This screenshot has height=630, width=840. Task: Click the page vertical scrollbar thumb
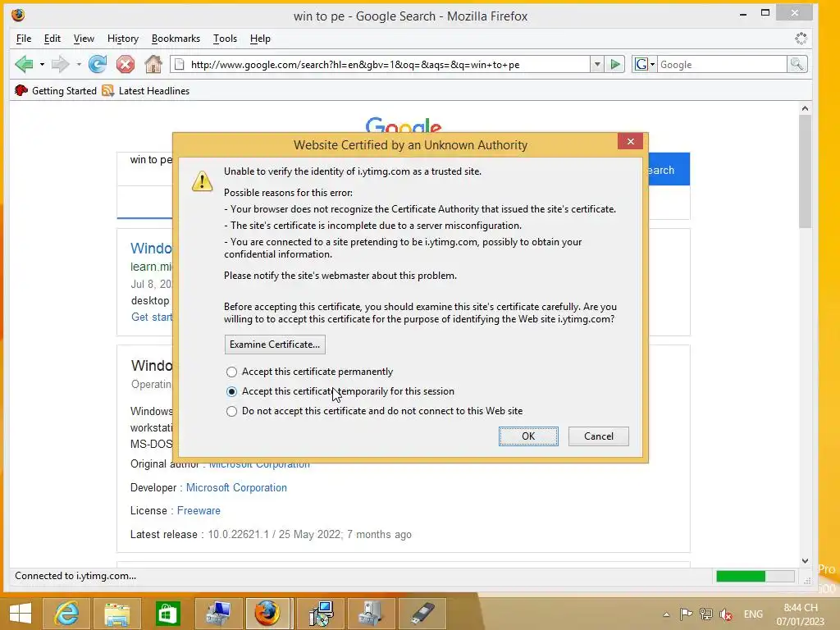[x=806, y=171]
